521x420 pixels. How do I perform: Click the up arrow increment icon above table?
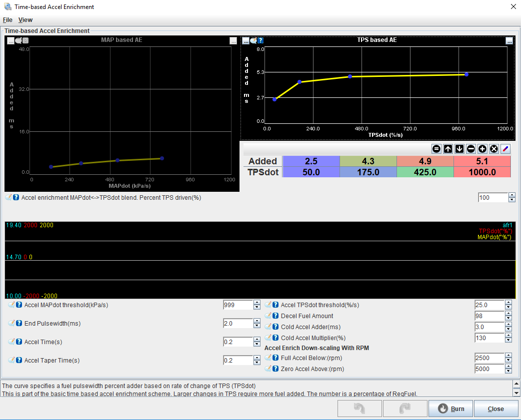point(447,149)
